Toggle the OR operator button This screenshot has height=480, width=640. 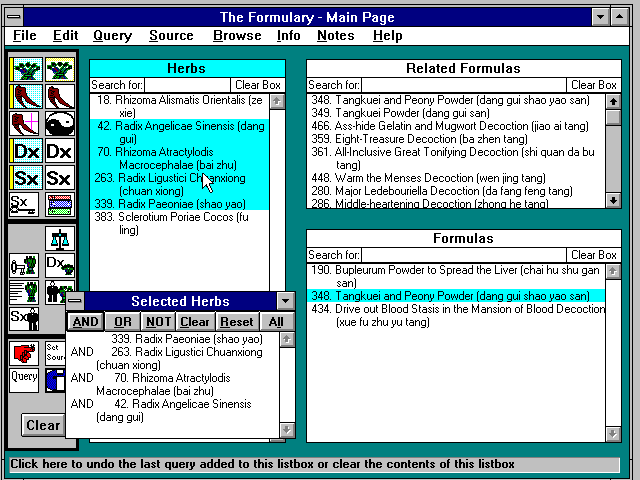click(122, 322)
